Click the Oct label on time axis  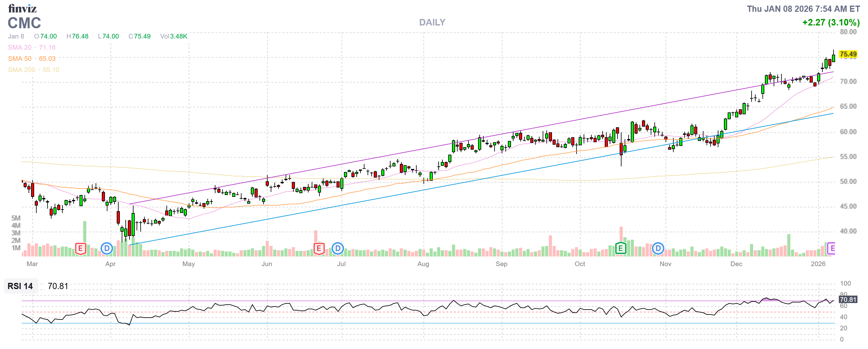[x=580, y=264]
